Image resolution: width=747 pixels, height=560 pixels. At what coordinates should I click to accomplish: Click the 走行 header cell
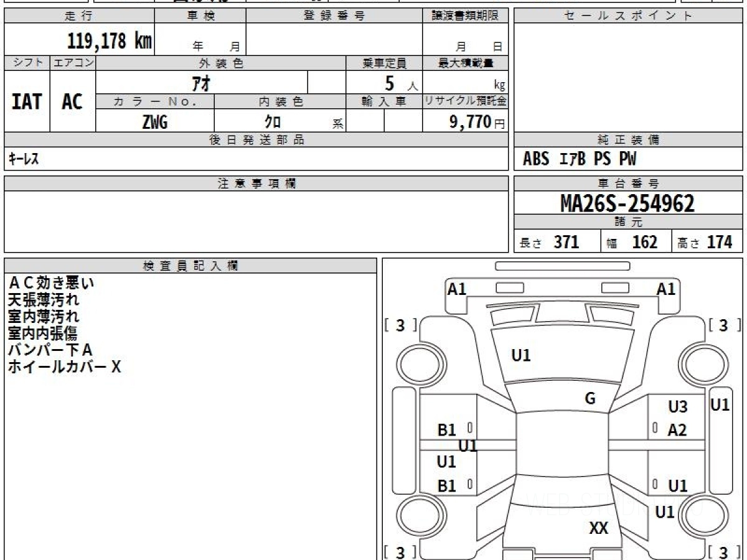pos(79,16)
